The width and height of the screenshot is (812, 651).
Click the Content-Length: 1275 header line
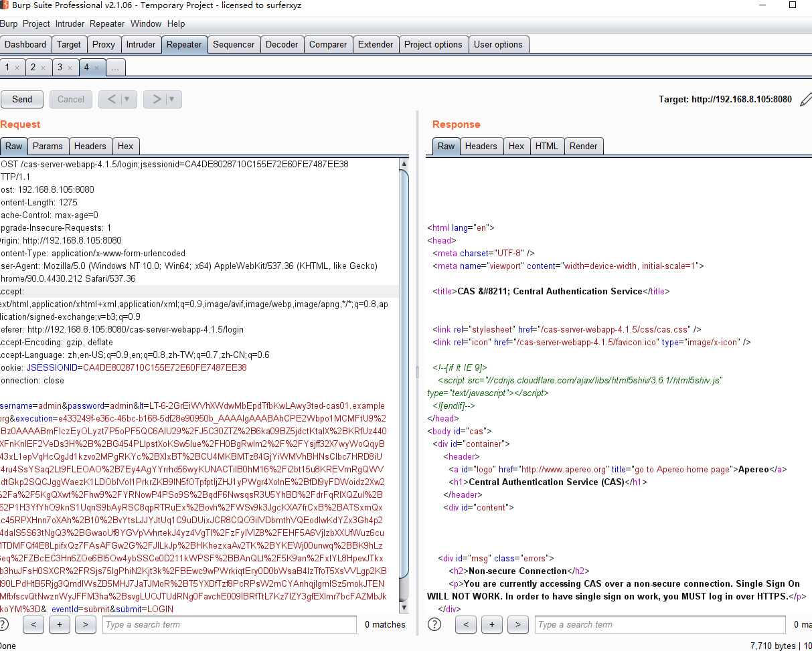tap(39, 202)
